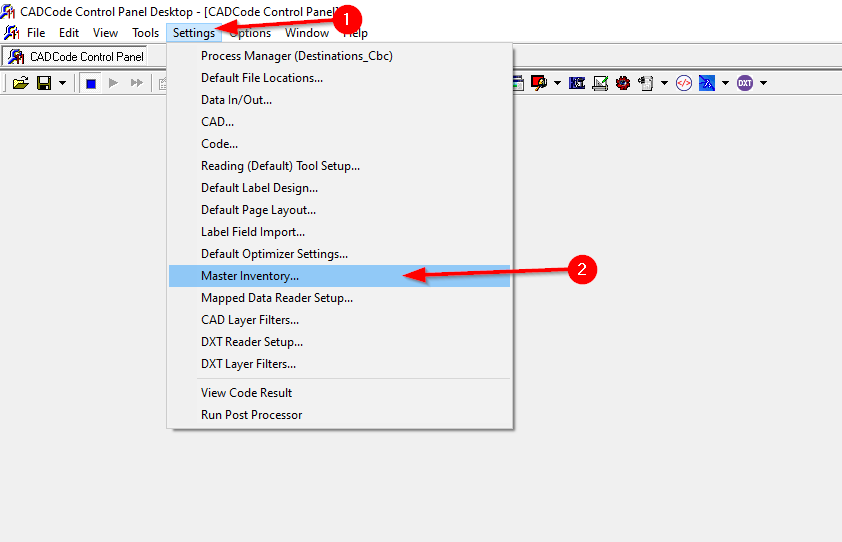Select the CAD... menu entry
Screen dimensions: 842x542
click(339, 122)
